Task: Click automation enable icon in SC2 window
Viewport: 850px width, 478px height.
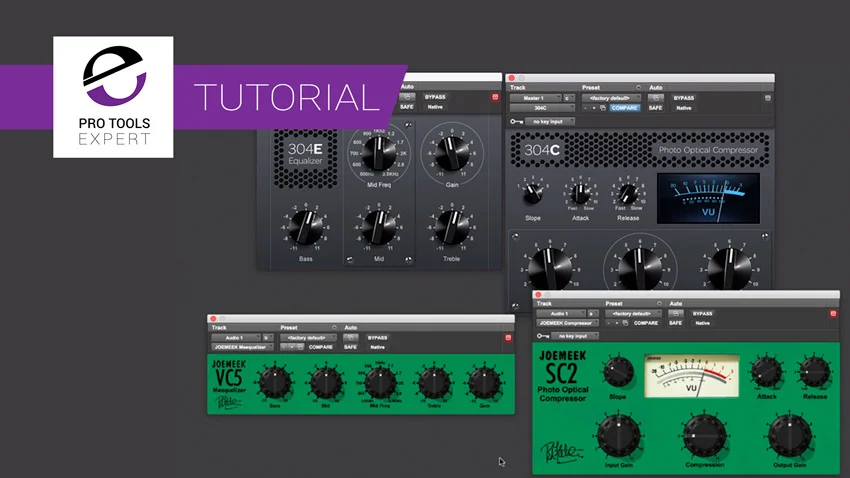Action: [x=675, y=314]
